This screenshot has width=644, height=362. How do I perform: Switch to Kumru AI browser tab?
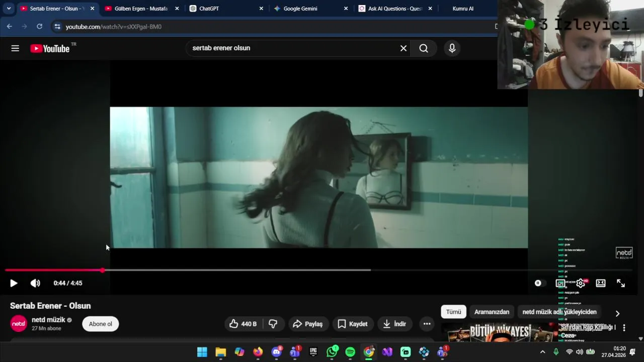tap(463, 9)
